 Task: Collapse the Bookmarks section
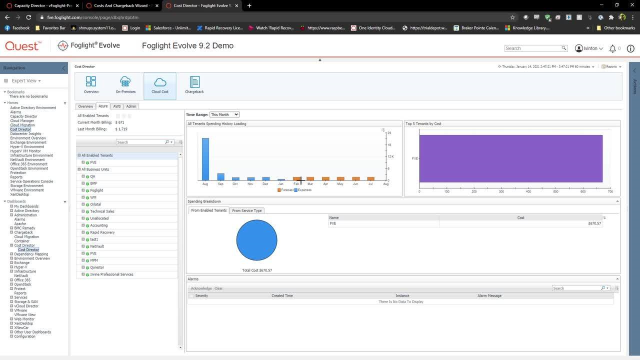(5, 92)
